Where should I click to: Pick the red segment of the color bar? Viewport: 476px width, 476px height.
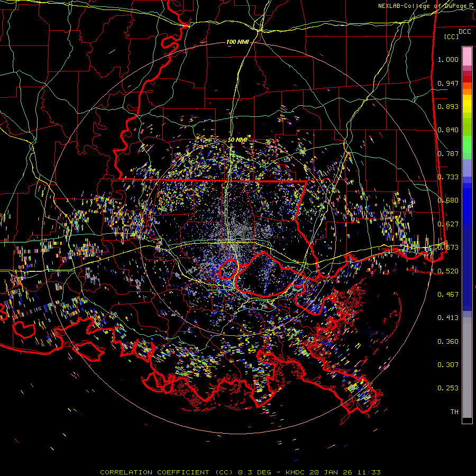(467, 79)
